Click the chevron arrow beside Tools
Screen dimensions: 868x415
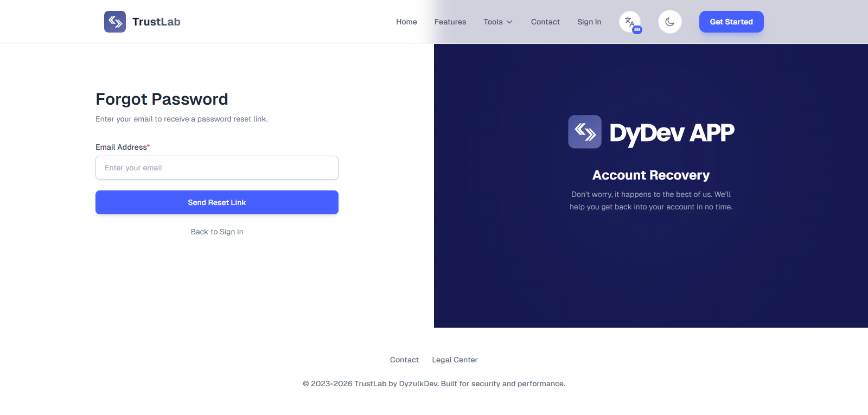[x=509, y=22]
